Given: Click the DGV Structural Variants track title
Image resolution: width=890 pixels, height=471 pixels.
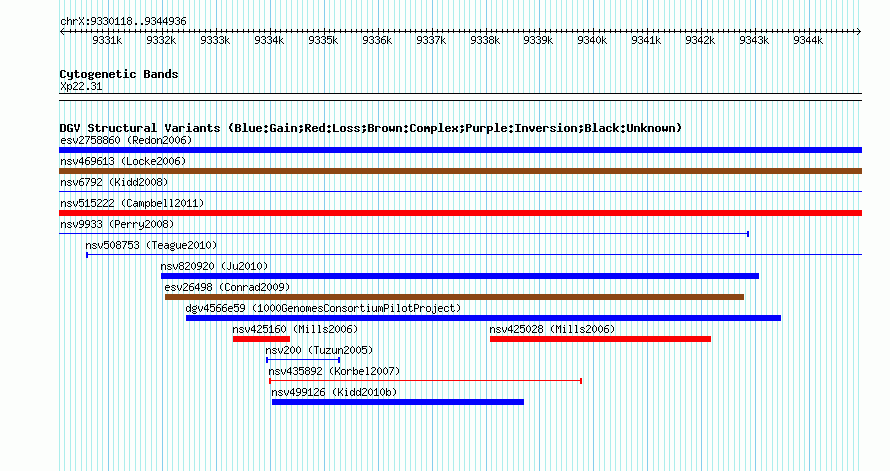Looking at the screenshot, I should 371,128.
